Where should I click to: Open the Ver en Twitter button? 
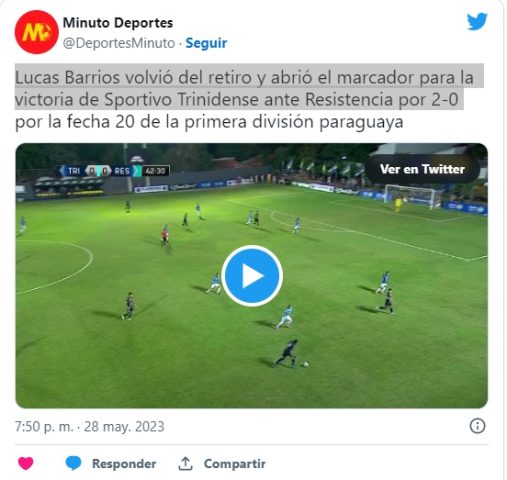pyautogui.click(x=422, y=169)
